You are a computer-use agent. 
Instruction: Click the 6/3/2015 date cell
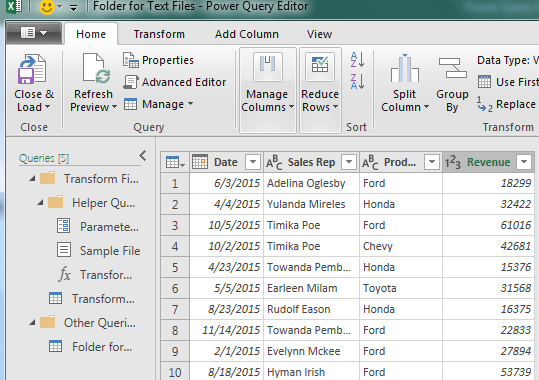227,183
